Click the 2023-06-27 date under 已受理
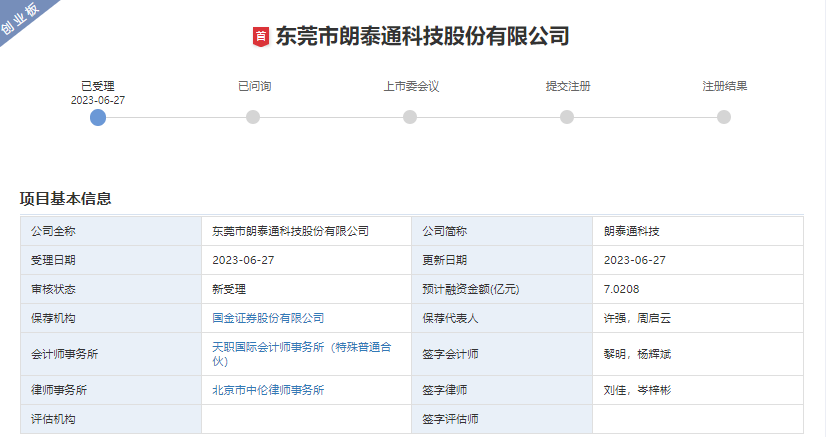The width and height of the screenshot is (826, 437). (98, 100)
